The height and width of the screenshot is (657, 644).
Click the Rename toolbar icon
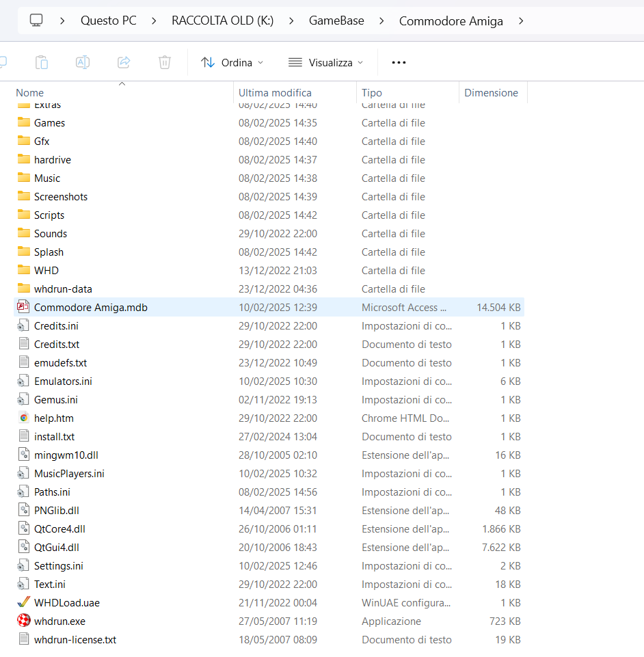[83, 62]
